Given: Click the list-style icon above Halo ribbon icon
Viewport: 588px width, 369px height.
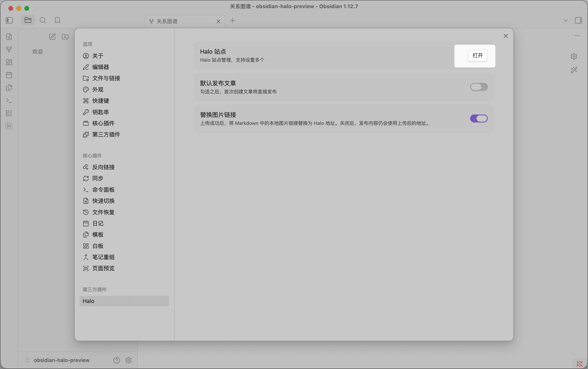Looking at the screenshot, I should 9,113.
